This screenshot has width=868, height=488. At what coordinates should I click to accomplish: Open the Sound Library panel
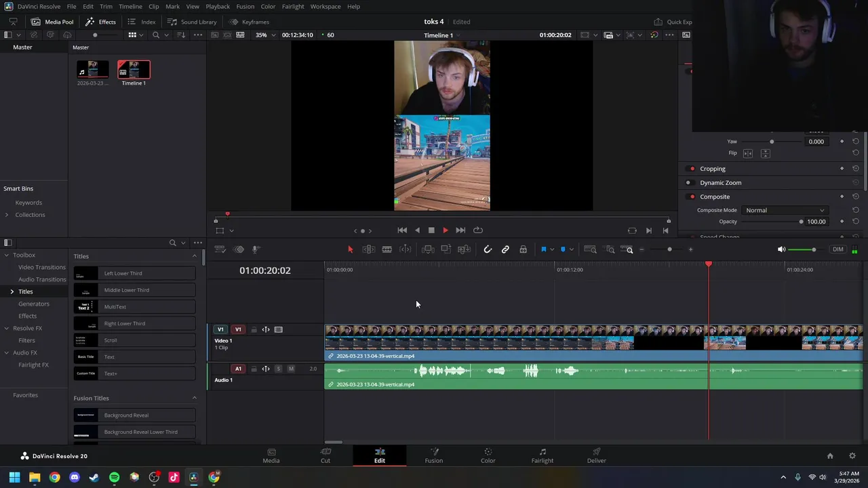192,22
